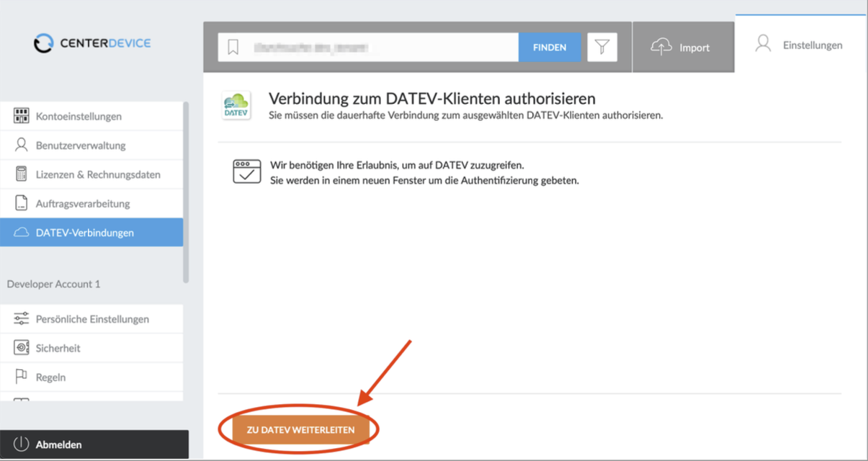Click the Abmelden logout button

(x=94, y=444)
